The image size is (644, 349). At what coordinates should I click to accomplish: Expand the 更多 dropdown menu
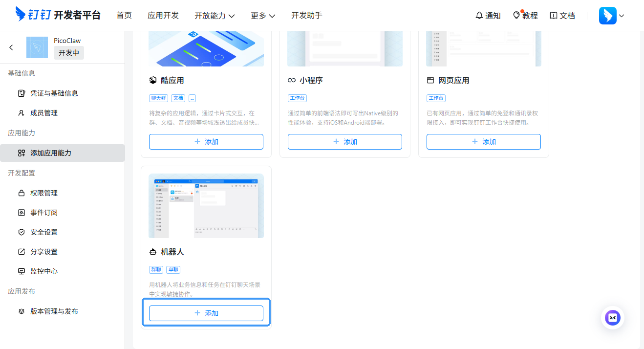[x=263, y=16]
